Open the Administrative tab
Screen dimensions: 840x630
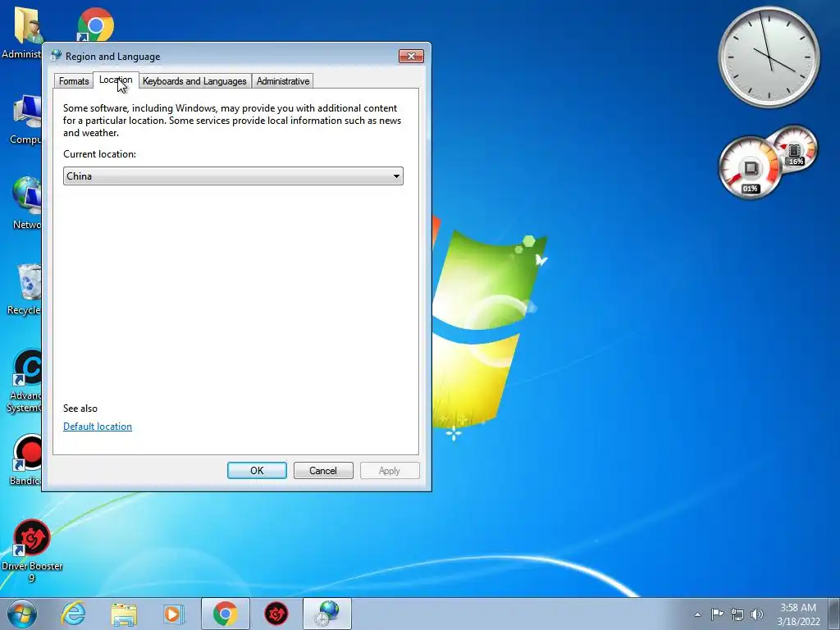pos(283,81)
